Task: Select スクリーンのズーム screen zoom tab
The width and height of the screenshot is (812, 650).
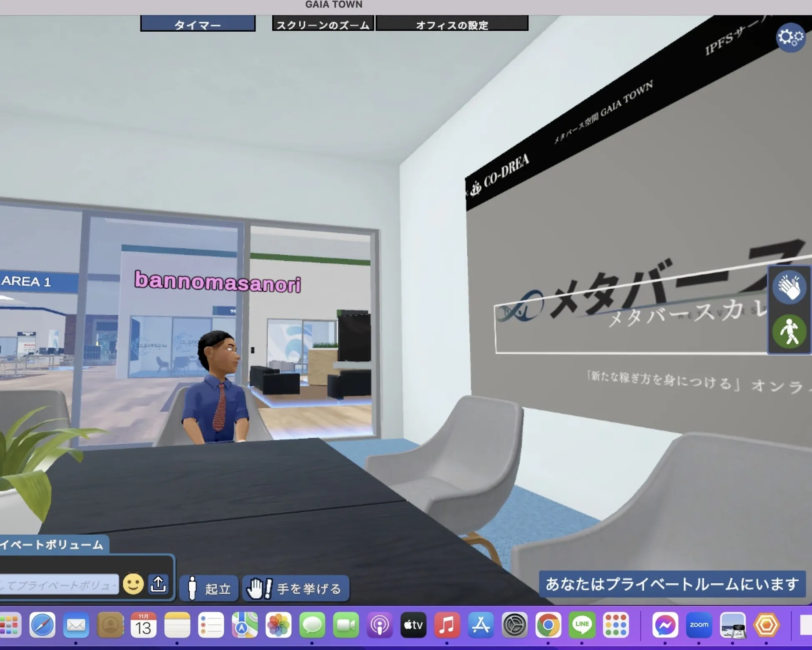Action: 323,24
